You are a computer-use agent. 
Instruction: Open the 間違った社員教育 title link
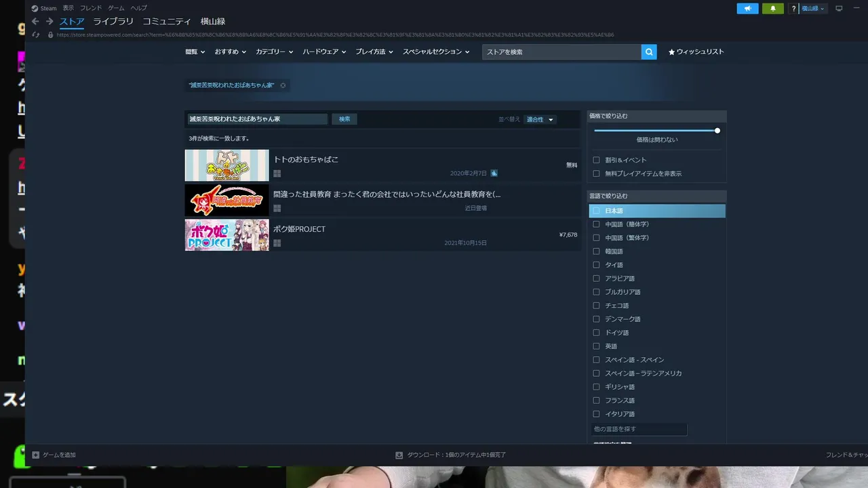[387, 194]
